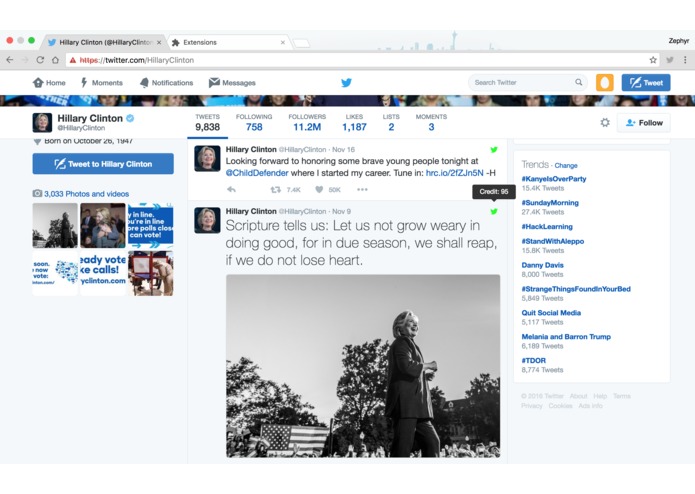Open black-and-white statue photo thumbnail

point(55,226)
